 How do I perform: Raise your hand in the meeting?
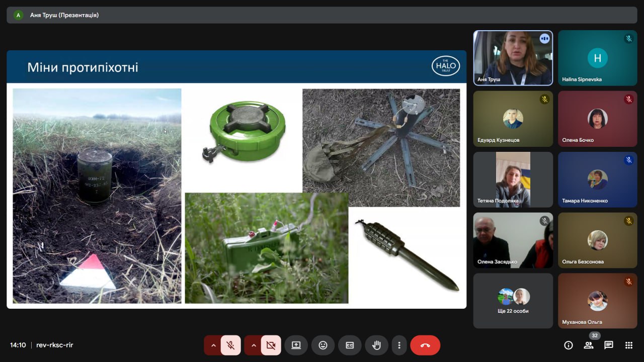376,345
